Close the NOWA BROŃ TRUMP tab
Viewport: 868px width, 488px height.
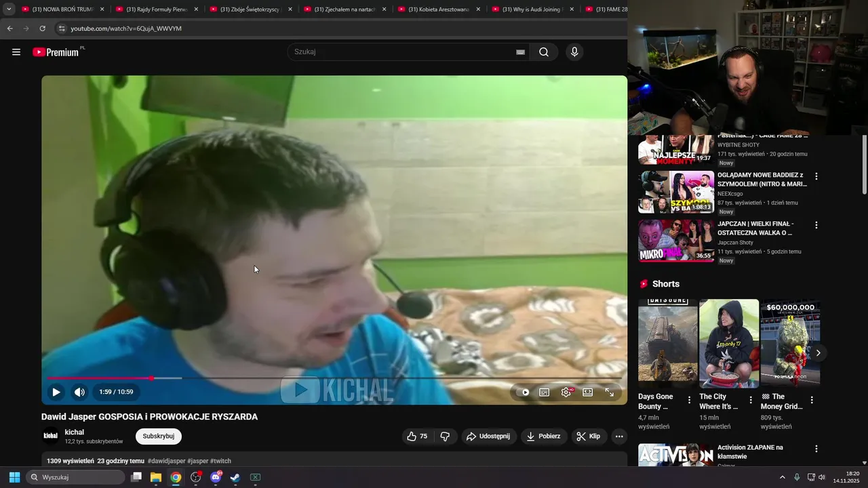(x=102, y=9)
